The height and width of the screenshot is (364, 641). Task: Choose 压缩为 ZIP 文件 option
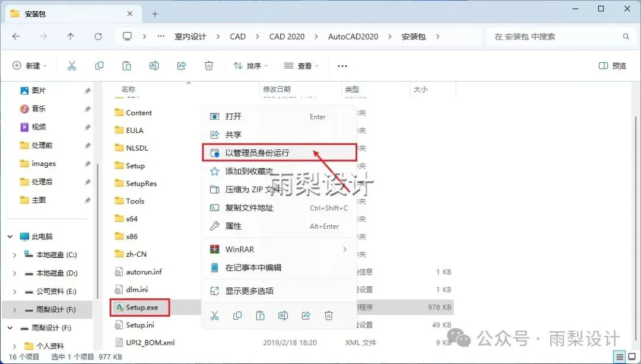(280, 189)
